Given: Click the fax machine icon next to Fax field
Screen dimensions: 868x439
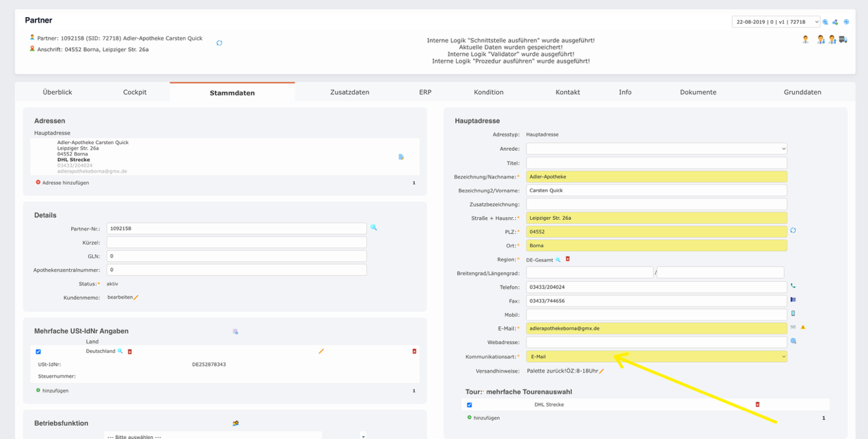Looking at the screenshot, I should pyautogui.click(x=793, y=300).
